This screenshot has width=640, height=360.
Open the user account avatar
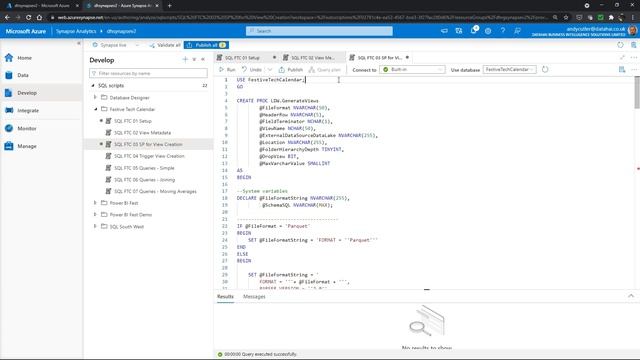(x=633, y=31)
